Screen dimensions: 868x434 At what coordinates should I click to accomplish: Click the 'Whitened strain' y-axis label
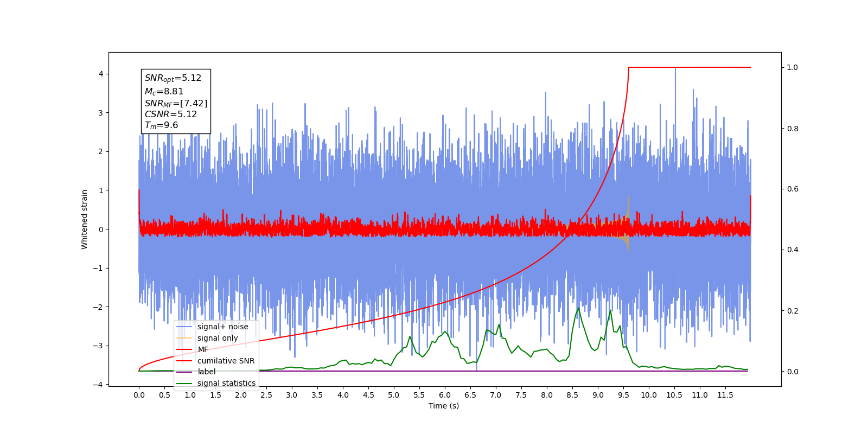85,219
